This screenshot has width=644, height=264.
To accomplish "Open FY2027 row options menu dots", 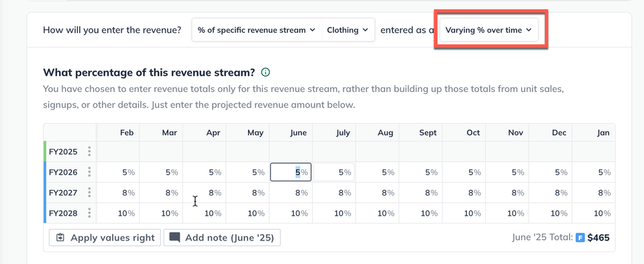I will (89, 192).
